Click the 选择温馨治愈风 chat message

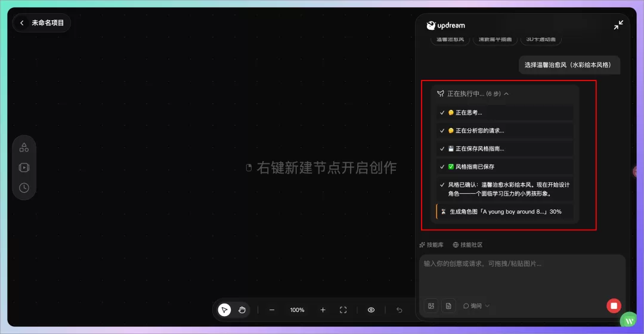(x=569, y=65)
